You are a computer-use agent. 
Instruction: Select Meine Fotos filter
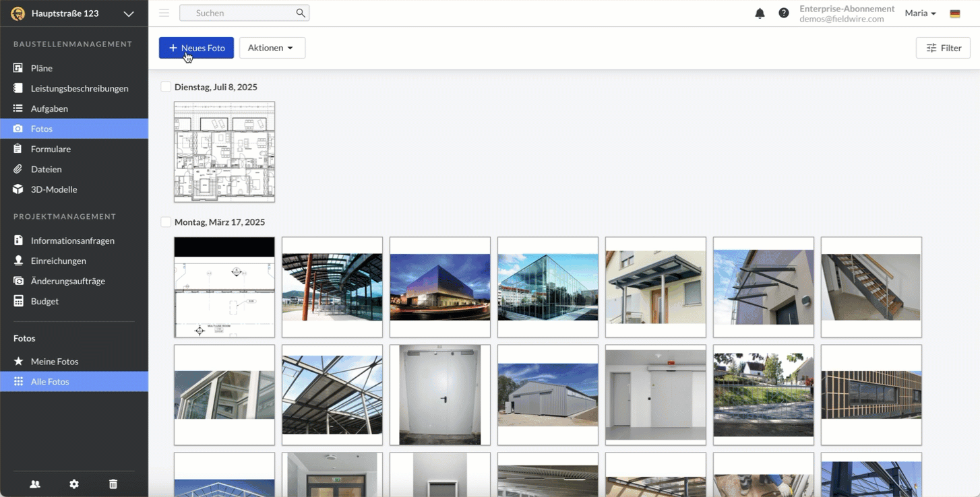point(55,362)
